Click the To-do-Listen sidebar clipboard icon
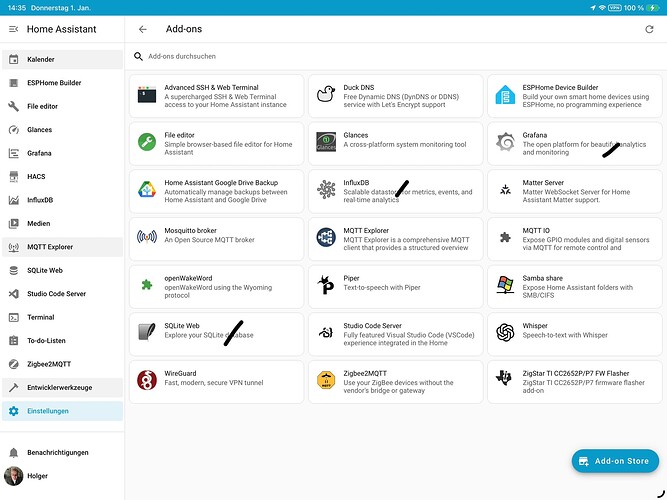Image resolution: width=667 pixels, height=500 pixels. click(x=14, y=340)
